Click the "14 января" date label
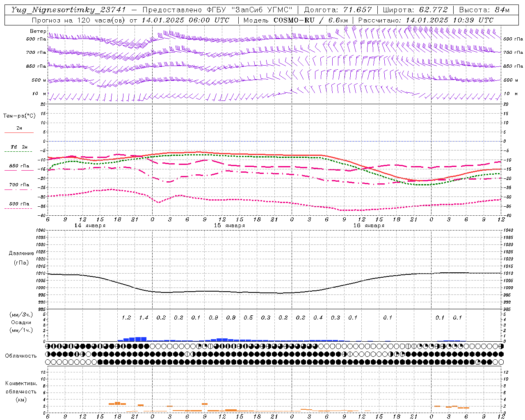 (90, 226)
